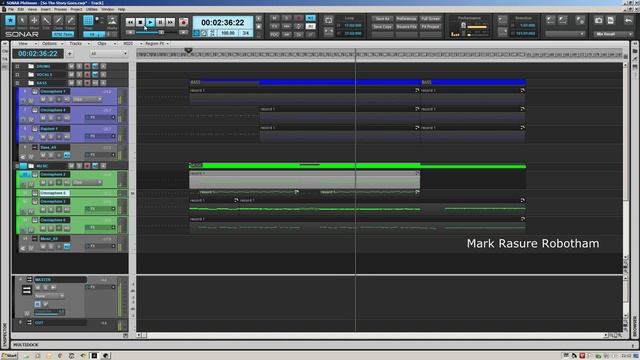Image resolution: width=640 pixels, height=360 pixels.
Task: Arm record on the BASS folder
Action: (x=87, y=83)
